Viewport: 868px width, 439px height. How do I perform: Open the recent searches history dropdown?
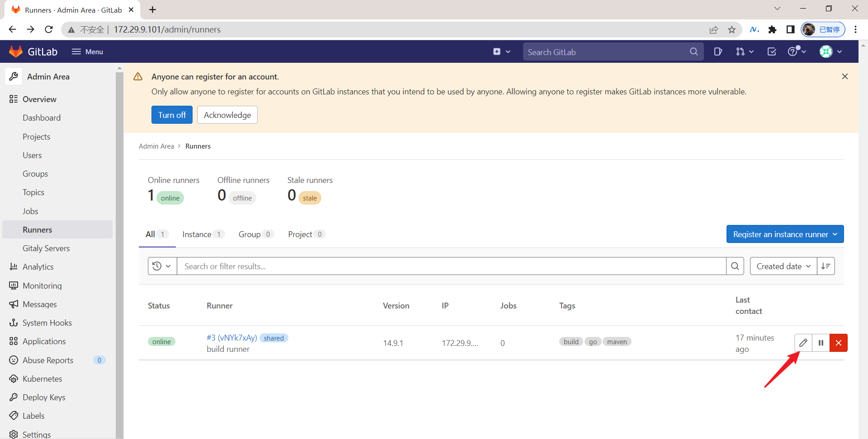162,266
